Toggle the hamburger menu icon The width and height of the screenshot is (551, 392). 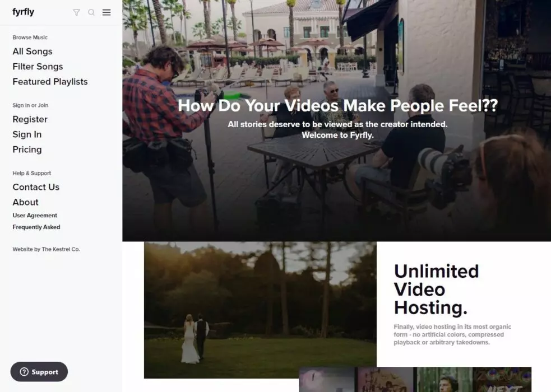[x=107, y=13]
